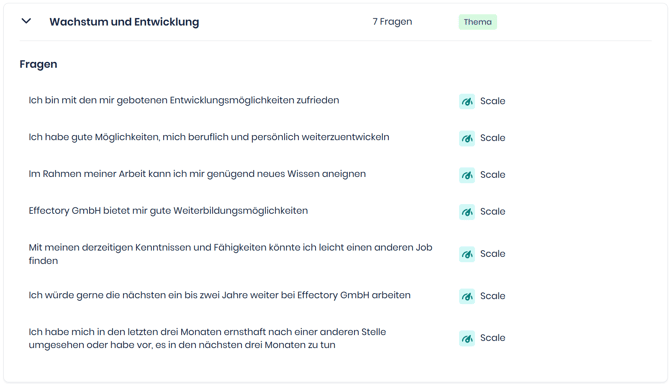Select question about gute Weiterbildungsmöglichkeiten
The width and height of the screenshot is (670, 384).
[x=168, y=211]
